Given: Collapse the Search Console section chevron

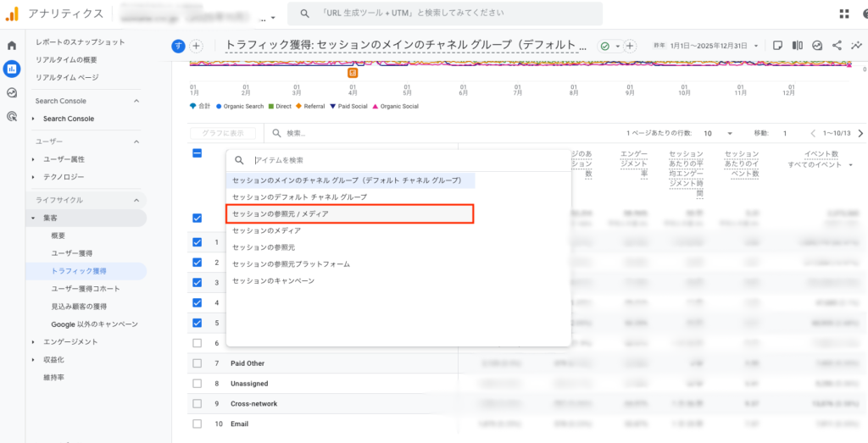Looking at the screenshot, I should (136, 101).
